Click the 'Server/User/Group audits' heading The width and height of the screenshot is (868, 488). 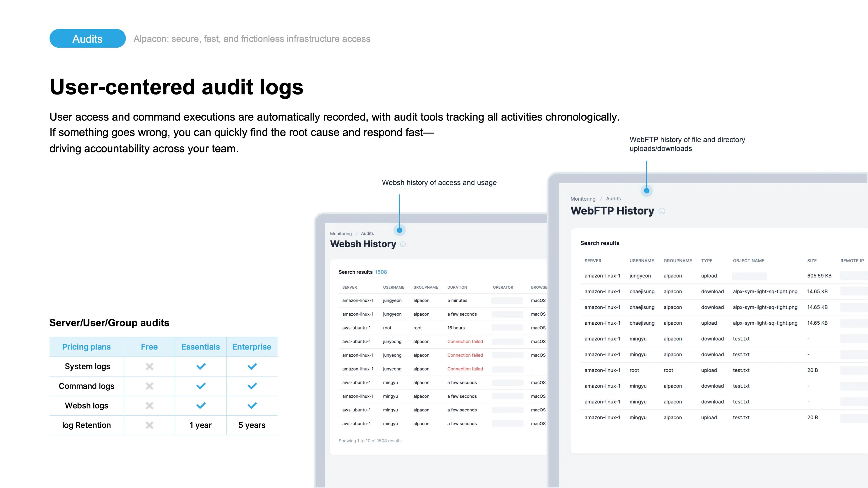point(109,323)
